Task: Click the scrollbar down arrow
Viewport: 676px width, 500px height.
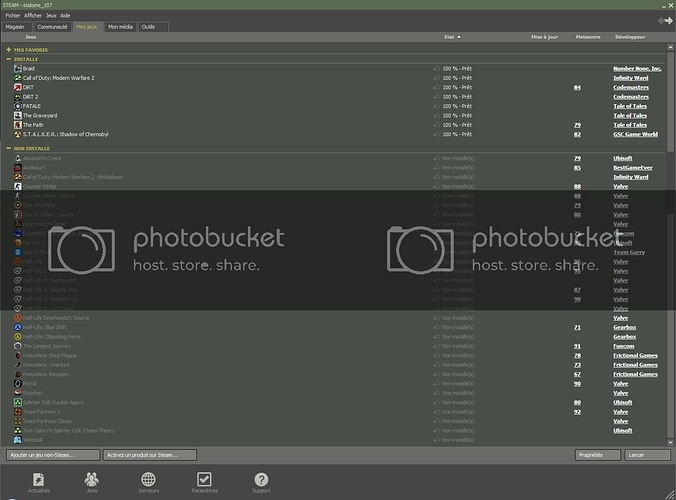Action: click(x=670, y=443)
